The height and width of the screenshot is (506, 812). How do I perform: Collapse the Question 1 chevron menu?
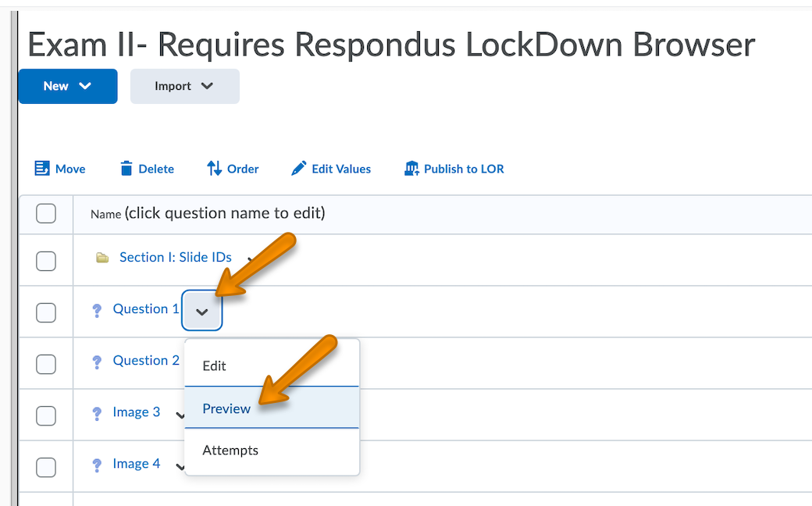pyautogui.click(x=202, y=312)
